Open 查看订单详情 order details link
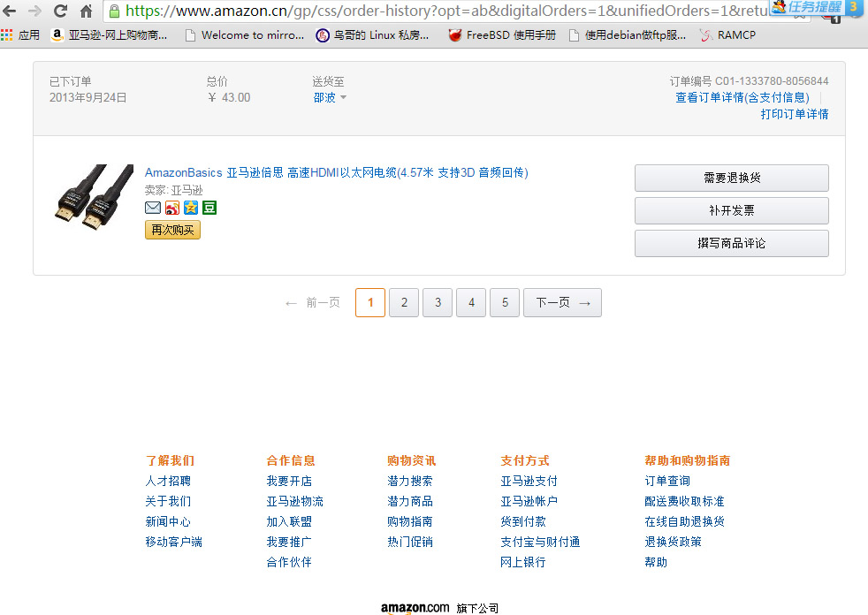Image resolution: width=868 pixels, height=615 pixels. pyautogui.click(x=742, y=97)
